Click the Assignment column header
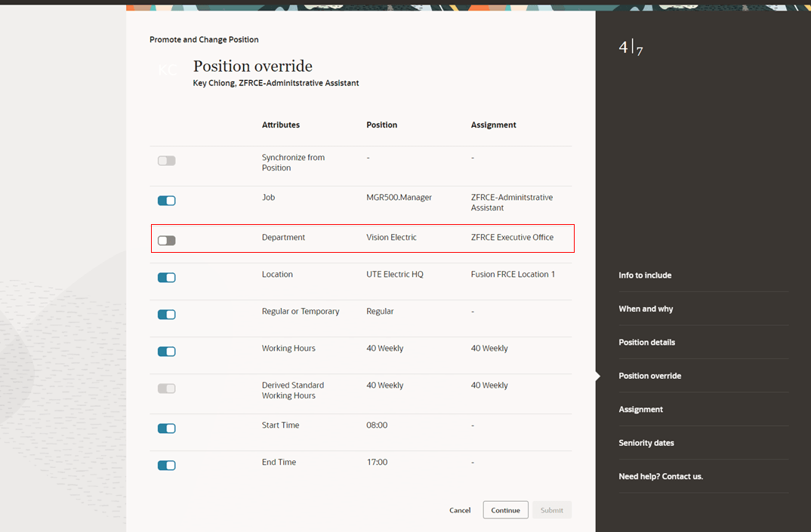The height and width of the screenshot is (532, 811). [493, 125]
